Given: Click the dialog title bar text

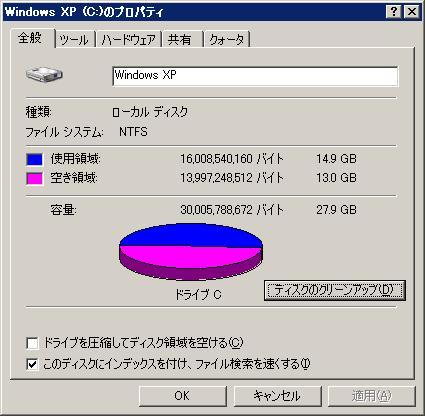Looking at the screenshot, I should (84, 12).
